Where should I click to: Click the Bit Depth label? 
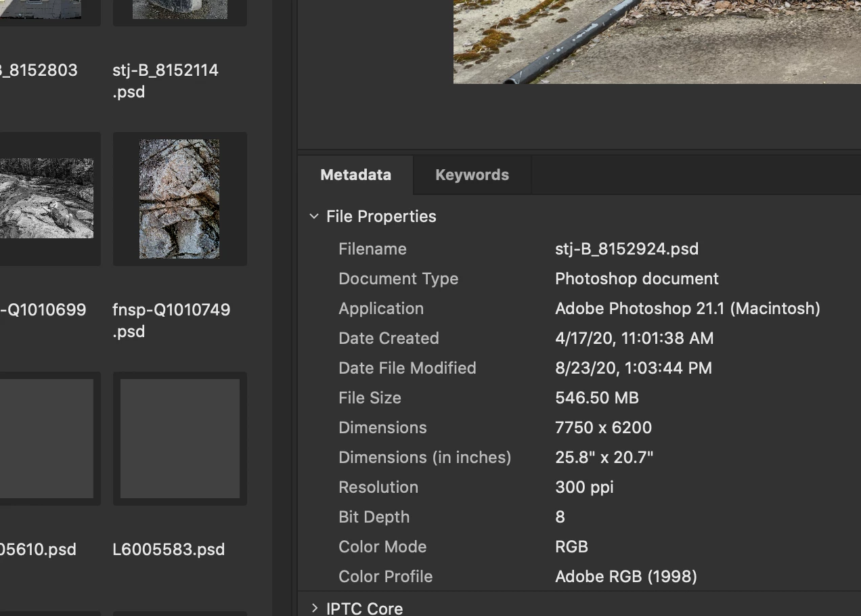click(374, 517)
